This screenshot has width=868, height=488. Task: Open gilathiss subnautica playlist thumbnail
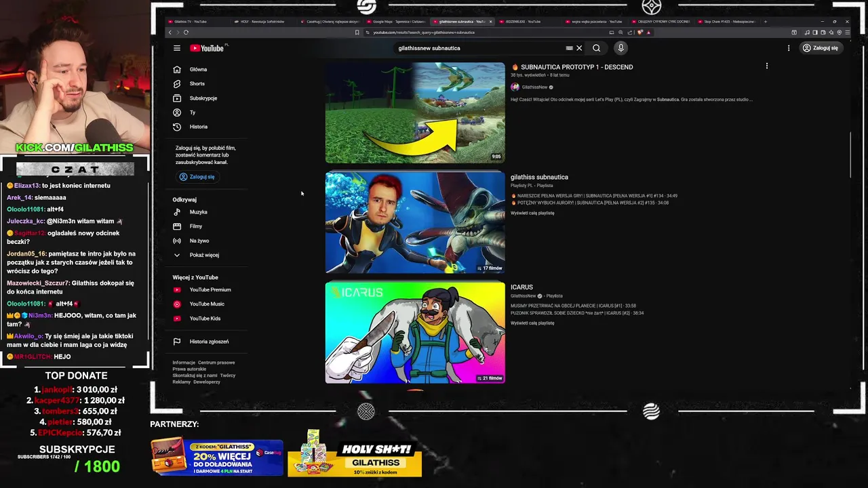[x=415, y=222]
